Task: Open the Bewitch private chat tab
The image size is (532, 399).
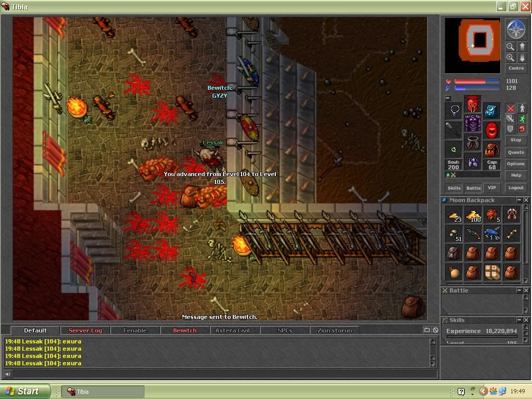Action: 185,330
